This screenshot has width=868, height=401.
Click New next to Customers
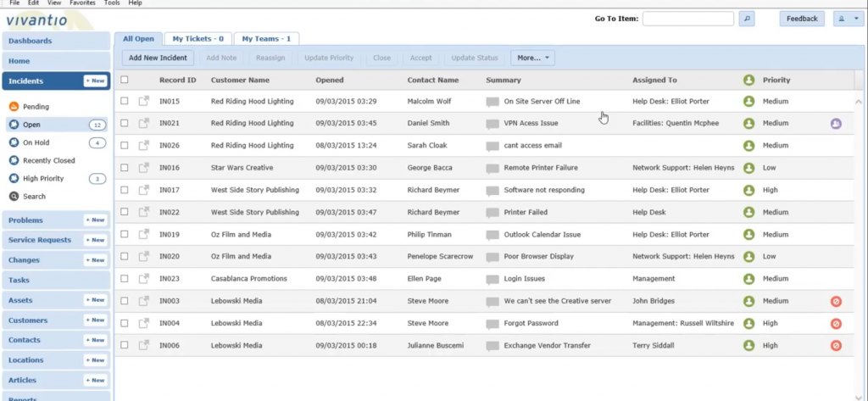tap(95, 320)
